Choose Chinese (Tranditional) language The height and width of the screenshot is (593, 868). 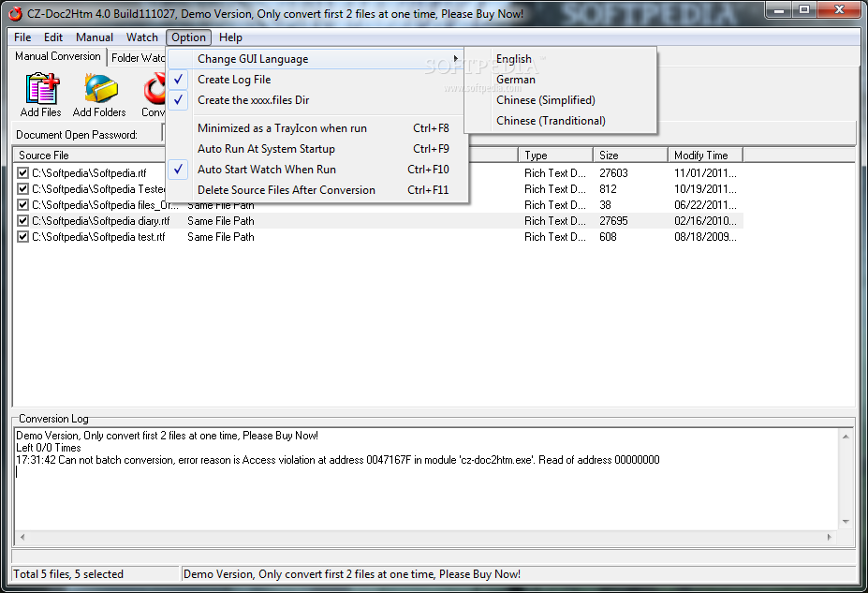560,121
